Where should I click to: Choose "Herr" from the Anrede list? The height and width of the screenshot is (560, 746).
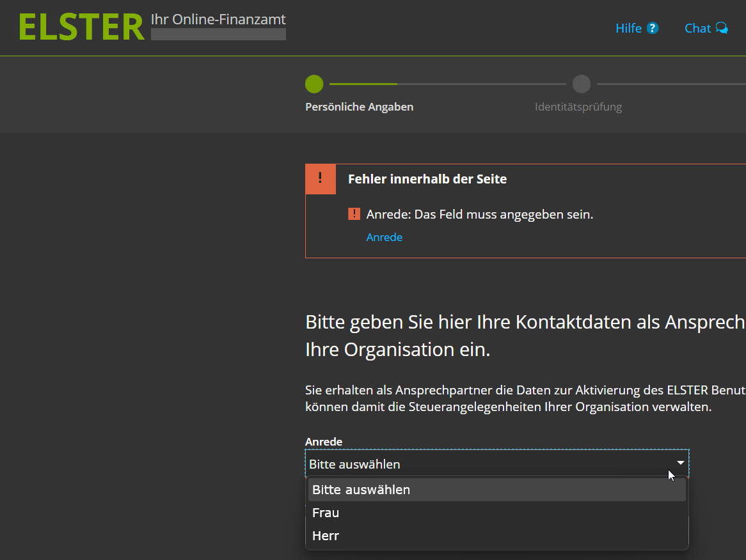click(326, 536)
